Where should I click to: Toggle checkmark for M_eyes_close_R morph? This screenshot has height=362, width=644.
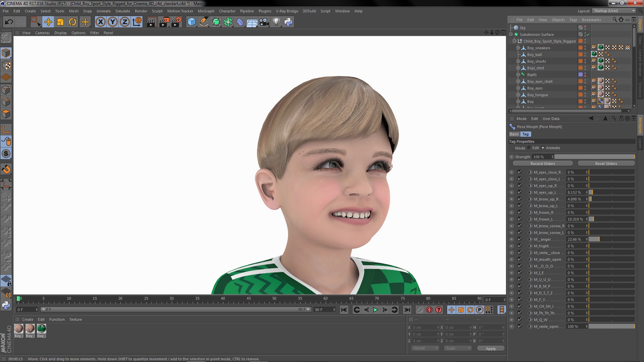pyautogui.click(x=520, y=172)
